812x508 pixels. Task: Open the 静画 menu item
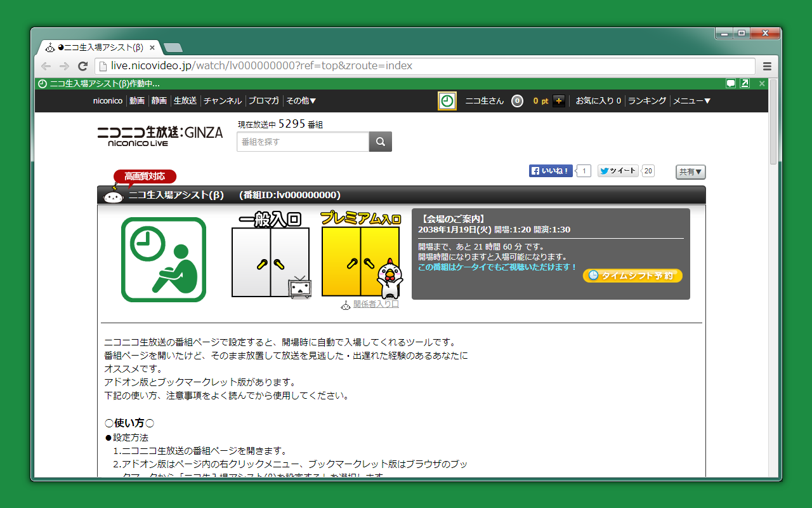tap(159, 101)
